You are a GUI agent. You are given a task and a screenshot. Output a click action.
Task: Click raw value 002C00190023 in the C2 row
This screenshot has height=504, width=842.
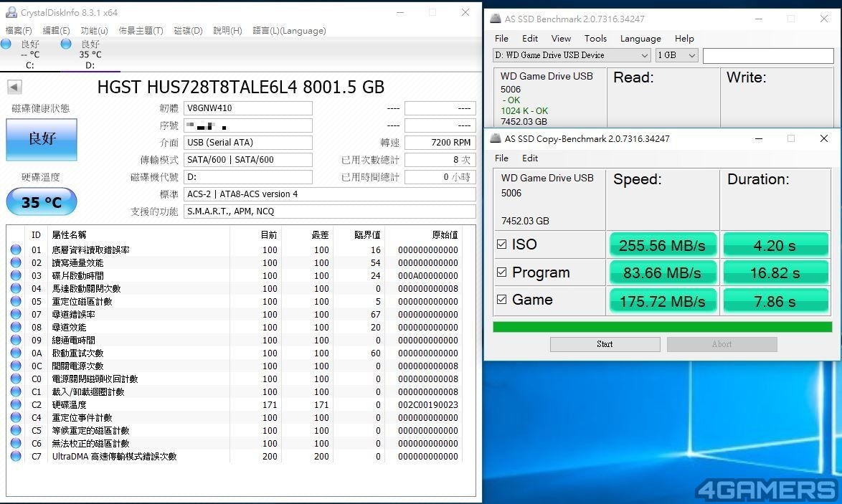tap(428, 404)
